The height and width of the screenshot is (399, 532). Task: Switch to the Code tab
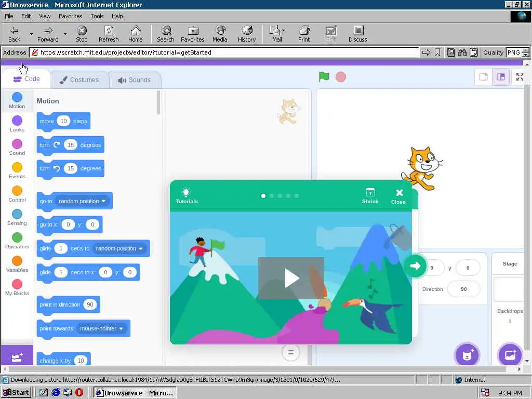(26, 79)
